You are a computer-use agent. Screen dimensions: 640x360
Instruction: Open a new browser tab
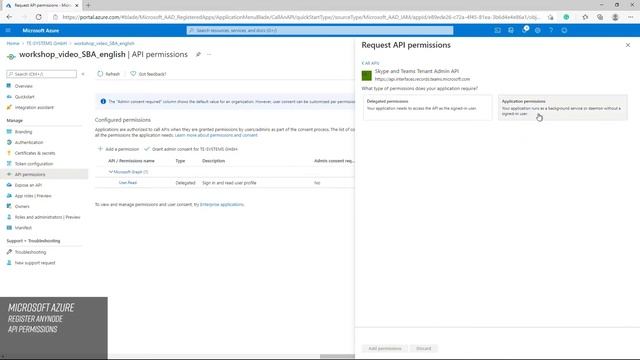(88, 5)
